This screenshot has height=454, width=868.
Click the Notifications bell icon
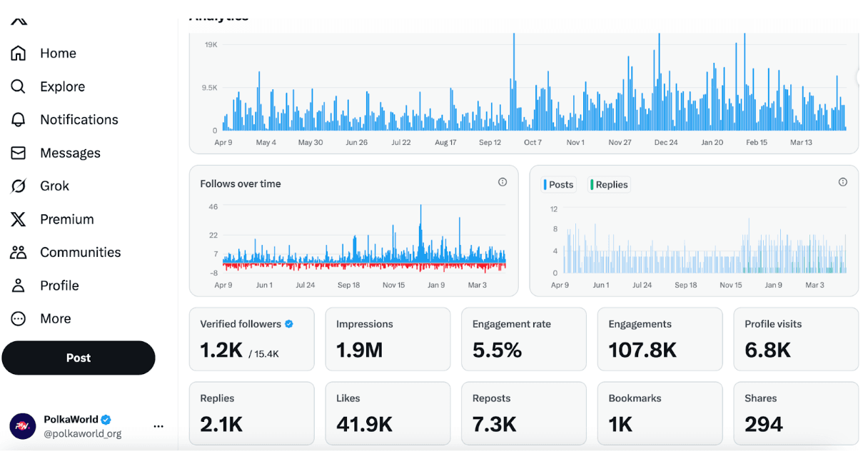tap(19, 120)
